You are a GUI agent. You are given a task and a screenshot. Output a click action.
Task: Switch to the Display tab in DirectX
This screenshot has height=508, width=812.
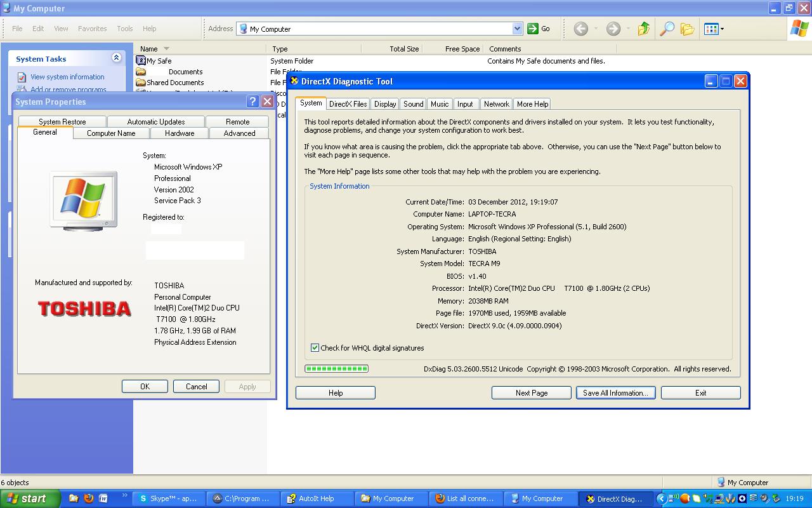coord(385,104)
